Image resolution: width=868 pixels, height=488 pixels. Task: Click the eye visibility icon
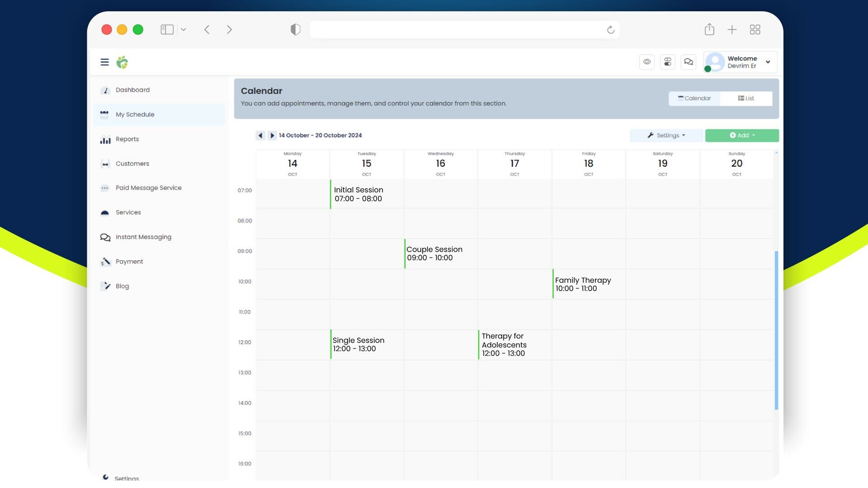tap(647, 61)
